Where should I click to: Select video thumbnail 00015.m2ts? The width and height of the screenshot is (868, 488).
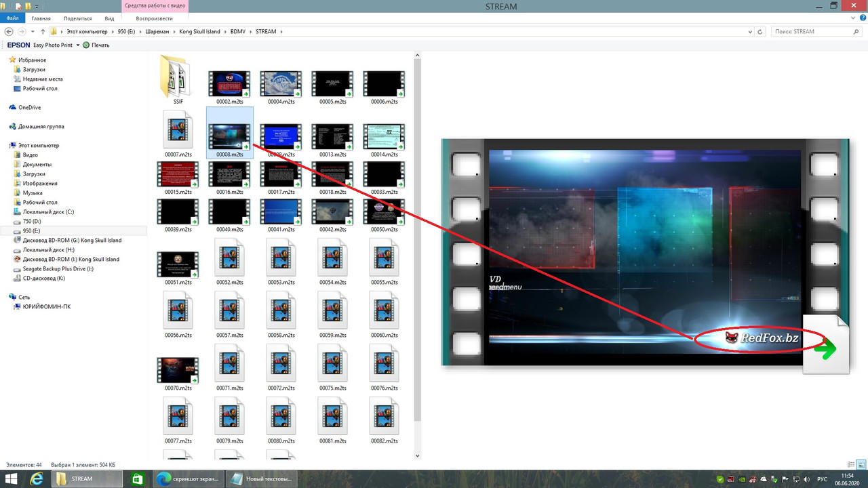178,175
